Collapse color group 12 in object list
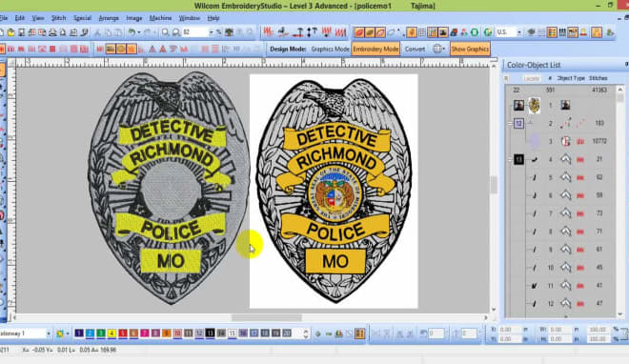Viewport: 629px width, 364px height. (510, 123)
